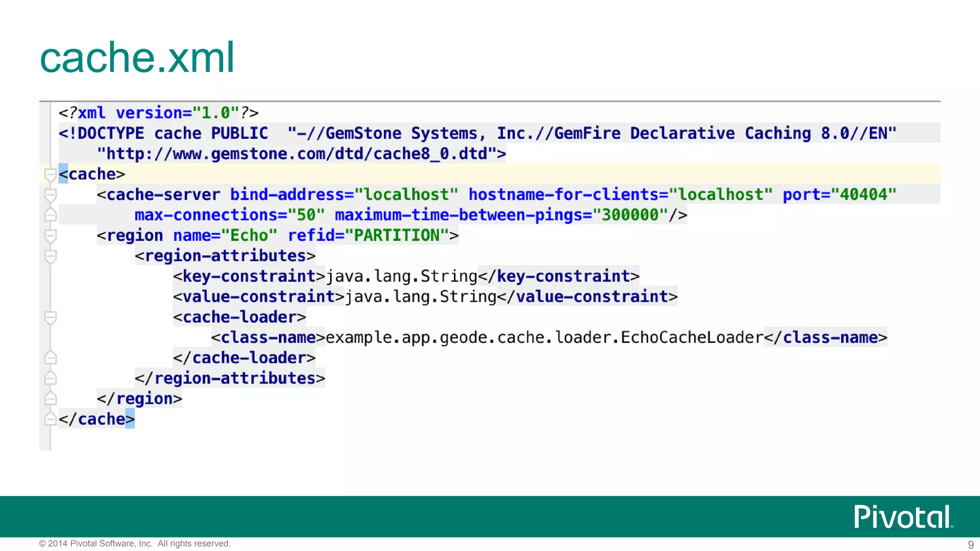Click the DOCTYPE cache PUBLIC text
The width and height of the screenshot is (980, 551).
tap(163, 133)
